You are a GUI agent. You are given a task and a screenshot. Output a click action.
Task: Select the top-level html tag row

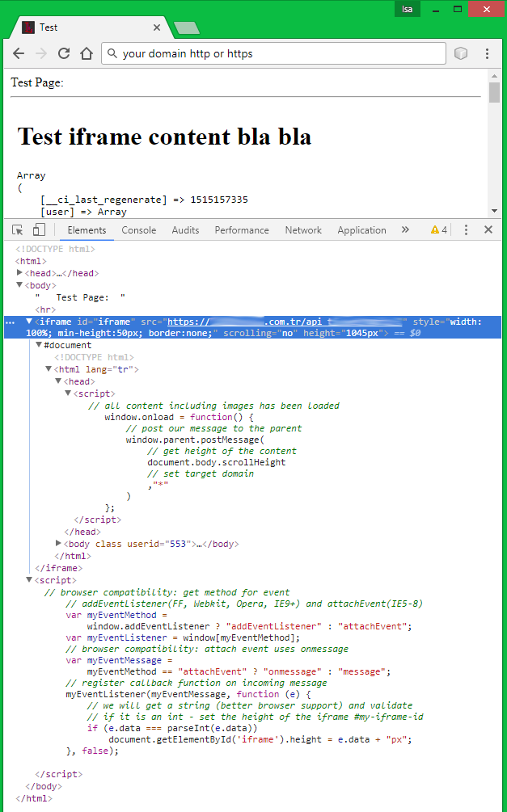click(31, 261)
